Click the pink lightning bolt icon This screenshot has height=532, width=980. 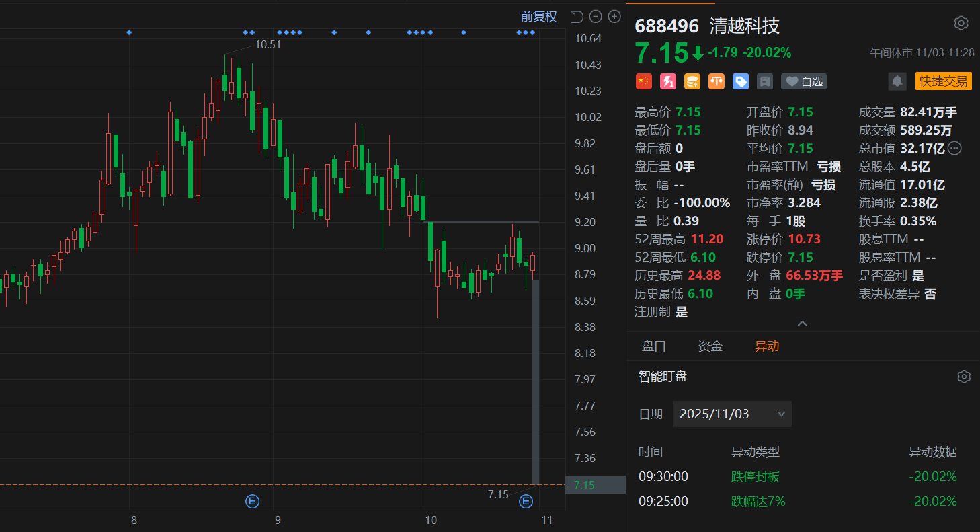coord(668,81)
